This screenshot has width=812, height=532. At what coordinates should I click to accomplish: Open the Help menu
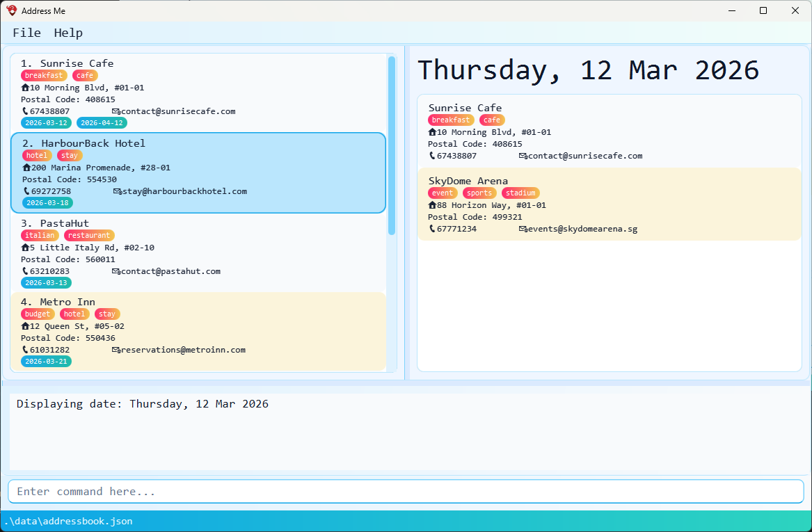tap(68, 33)
